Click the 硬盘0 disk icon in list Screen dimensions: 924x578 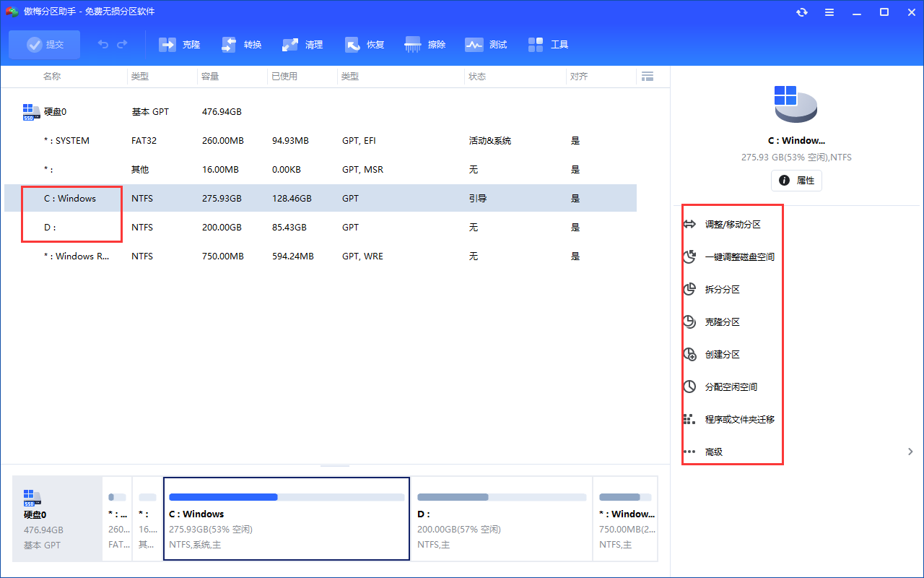[30, 111]
